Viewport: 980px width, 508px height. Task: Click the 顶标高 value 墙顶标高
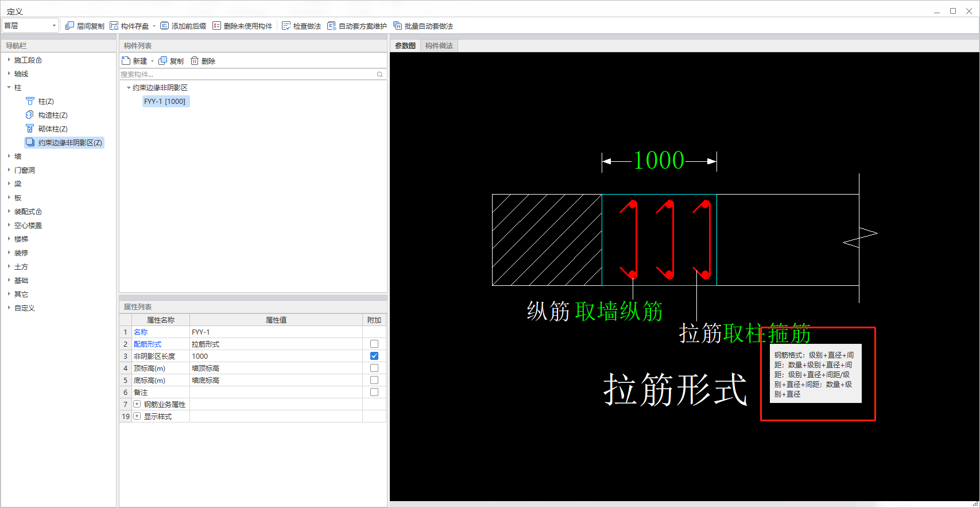pos(276,368)
